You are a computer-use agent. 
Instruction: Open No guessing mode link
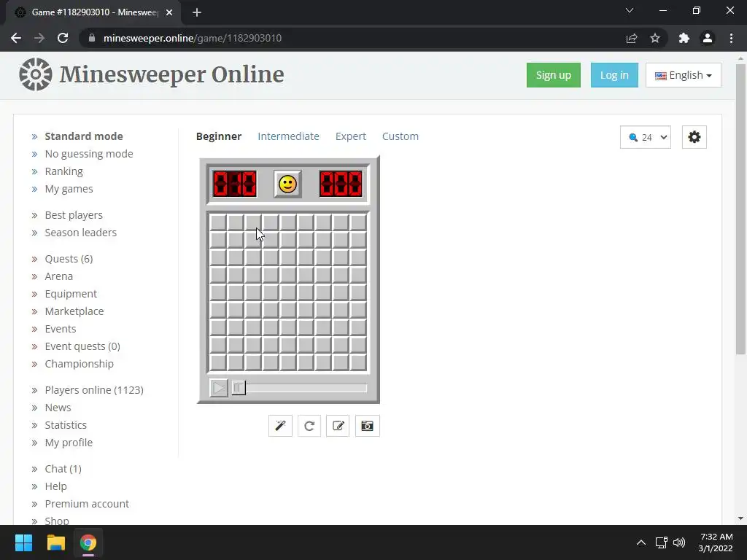(88, 154)
